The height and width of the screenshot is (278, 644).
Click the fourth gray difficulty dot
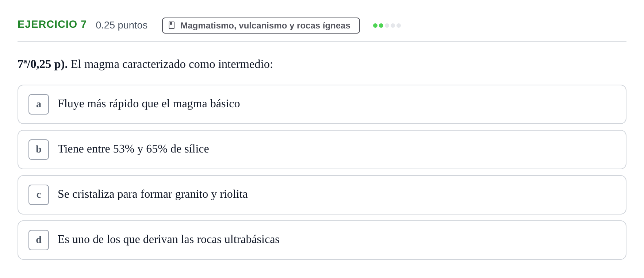pyautogui.click(x=393, y=26)
